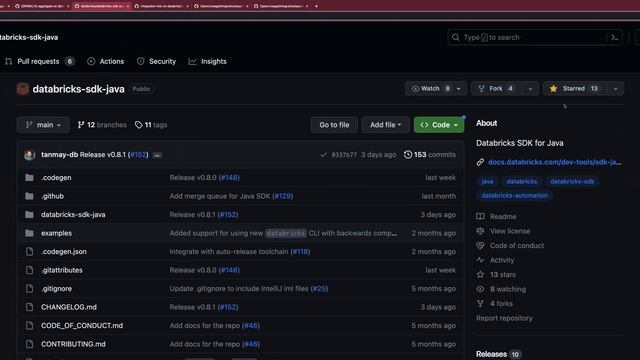Open the #129 pull request link

coord(283,196)
